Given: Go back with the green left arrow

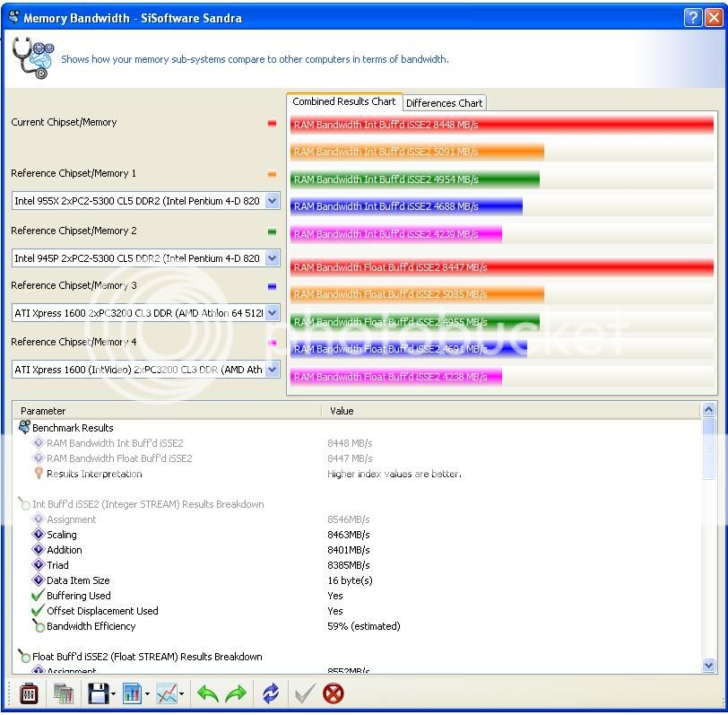Looking at the screenshot, I should point(208,693).
